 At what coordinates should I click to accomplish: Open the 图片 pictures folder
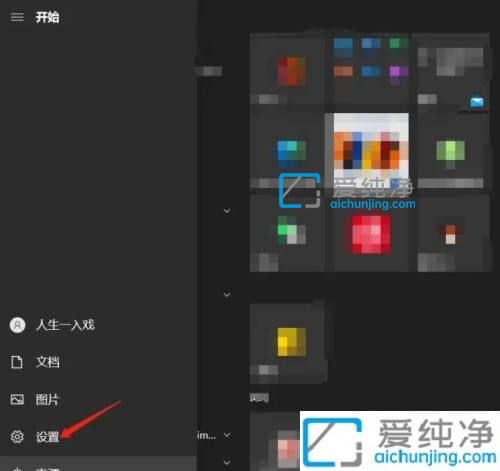tap(34, 399)
